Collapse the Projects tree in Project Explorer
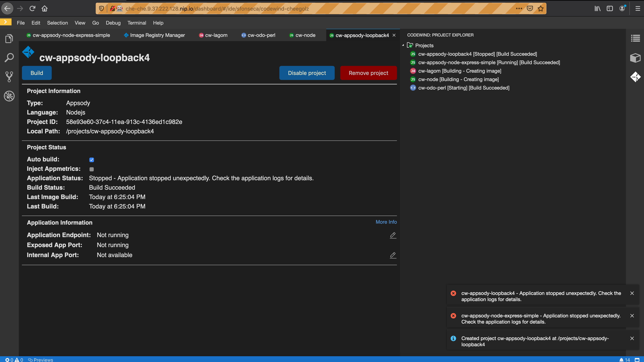 point(403,45)
